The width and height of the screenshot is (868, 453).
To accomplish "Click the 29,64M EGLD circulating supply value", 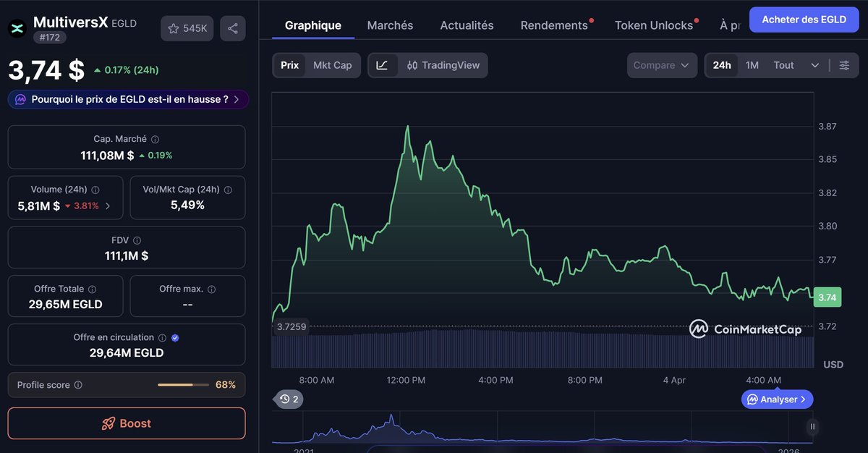I will 127,352.
